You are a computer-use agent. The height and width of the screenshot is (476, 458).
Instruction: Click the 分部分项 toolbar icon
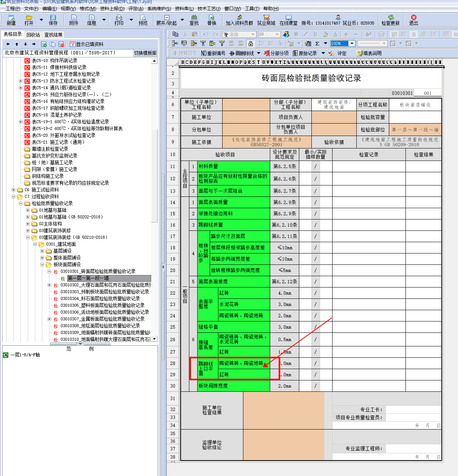tap(276, 53)
